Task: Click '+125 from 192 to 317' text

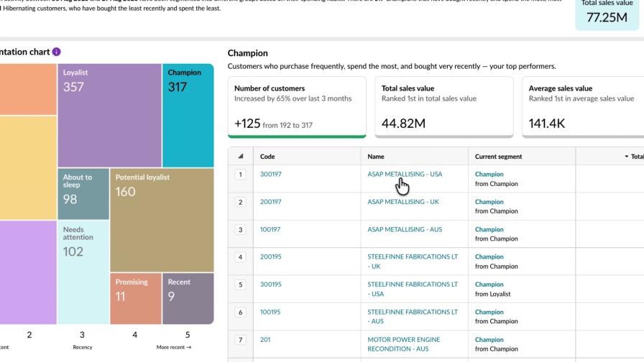Action: pyautogui.click(x=274, y=124)
